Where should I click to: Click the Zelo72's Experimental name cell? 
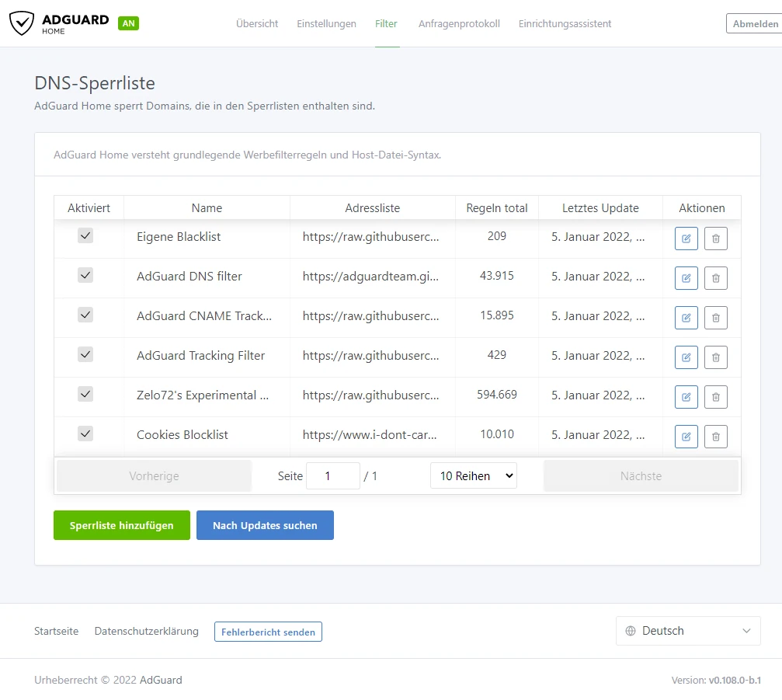point(203,395)
